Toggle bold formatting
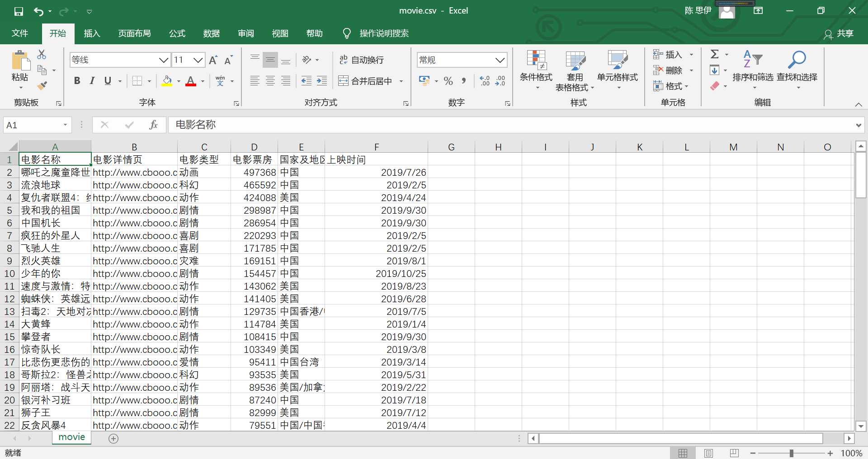Viewport: 868px width, 459px height. click(77, 81)
